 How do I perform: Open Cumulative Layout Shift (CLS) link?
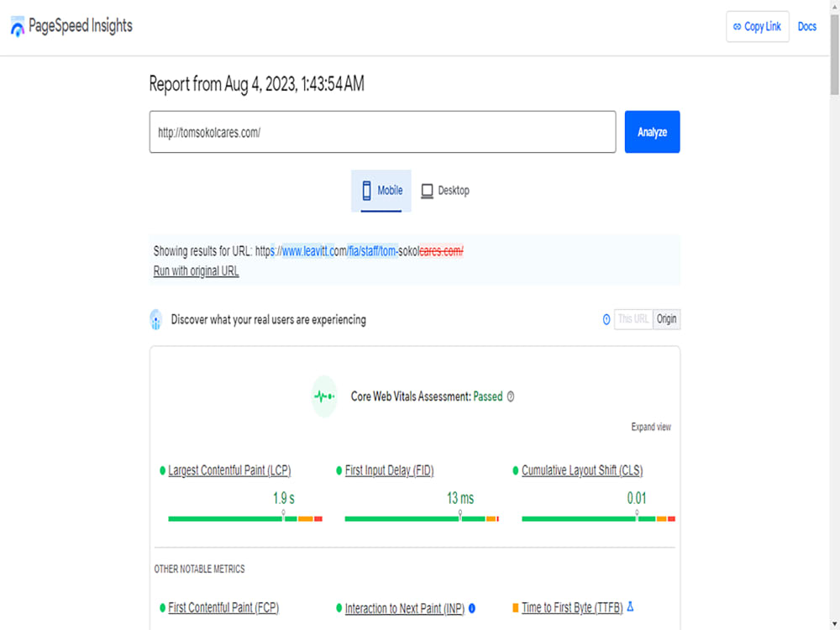pyautogui.click(x=582, y=470)
